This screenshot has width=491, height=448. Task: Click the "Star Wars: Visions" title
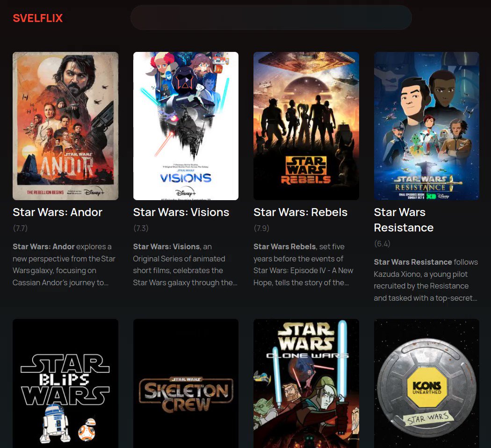coord(181,212)
